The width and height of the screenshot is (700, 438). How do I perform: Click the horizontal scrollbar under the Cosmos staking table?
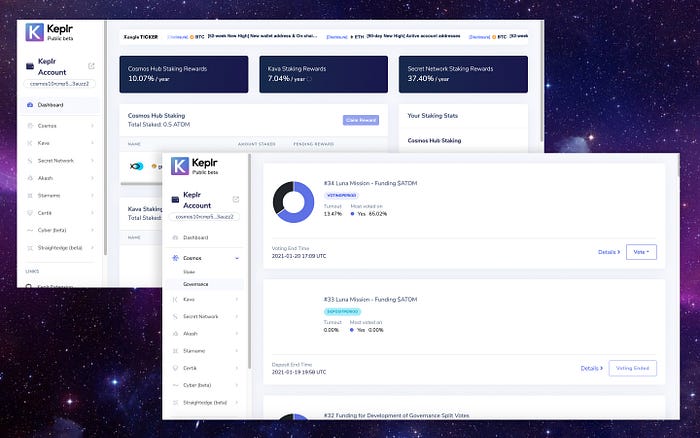pyautogui.click(x=142, y=184)
